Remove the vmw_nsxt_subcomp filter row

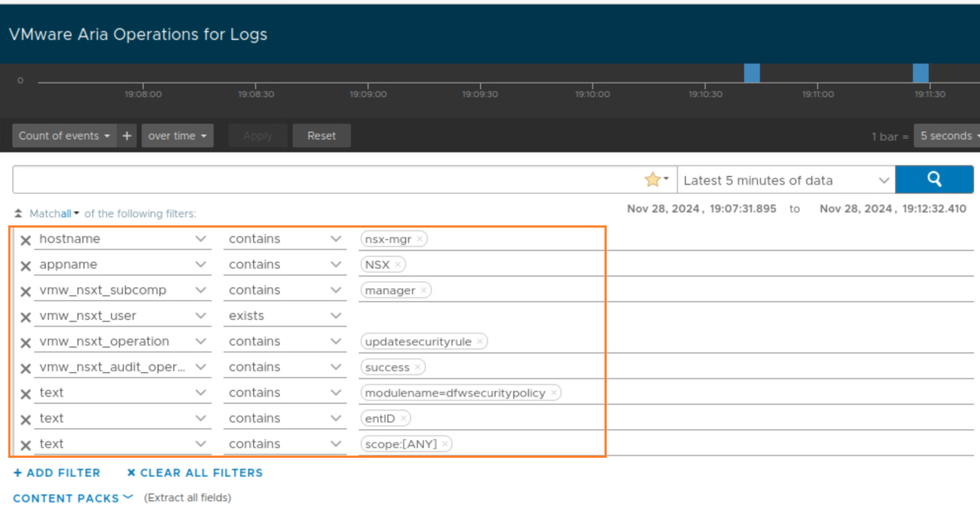pyautogui.click(x=25, y=291)
